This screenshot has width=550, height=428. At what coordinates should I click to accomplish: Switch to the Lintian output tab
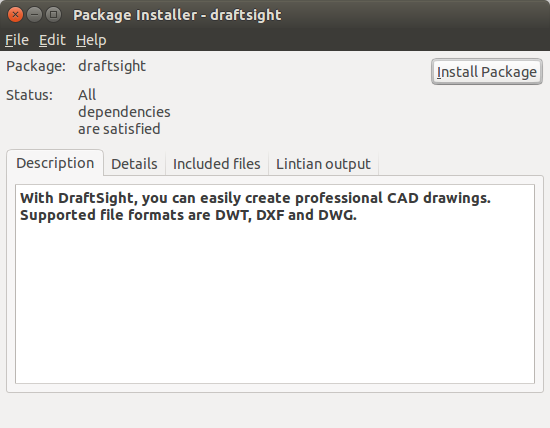[323, 164]
